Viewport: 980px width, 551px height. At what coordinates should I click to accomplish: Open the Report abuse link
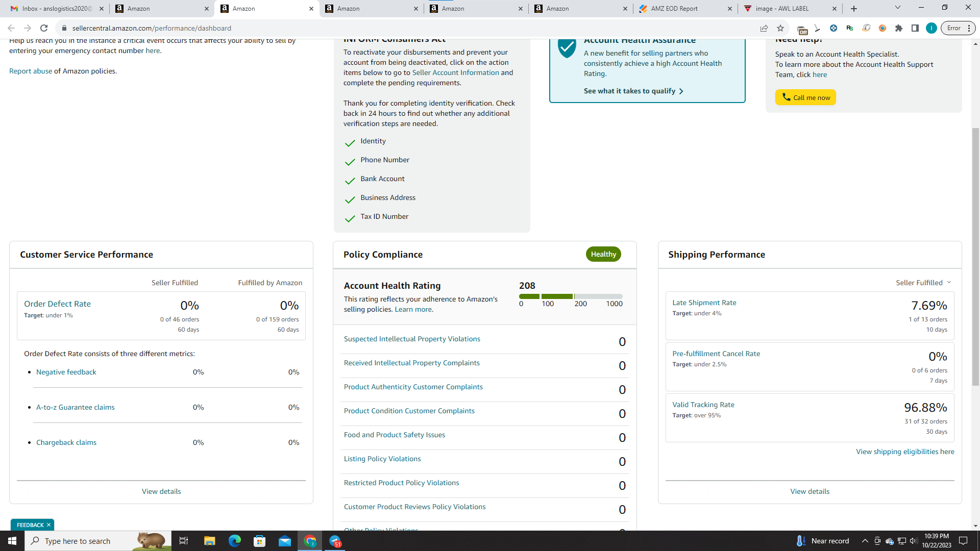[x=31, y=71]
